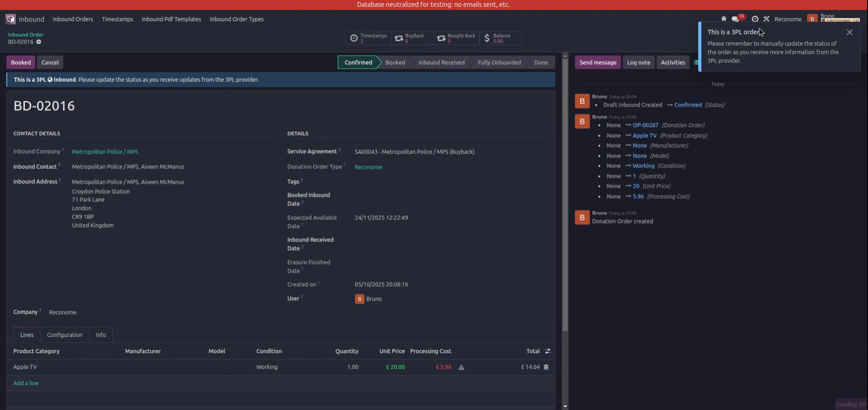Screen dimensions: 868x410
Task: Open the Balance stat button with dollar icon
Action: click(x=500, y=38)
